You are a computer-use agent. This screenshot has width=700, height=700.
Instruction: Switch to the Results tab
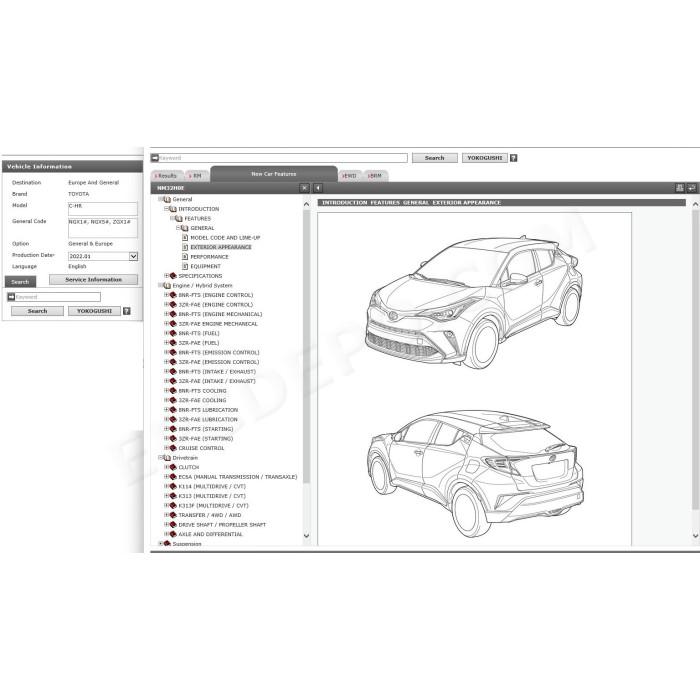[167, 176]
